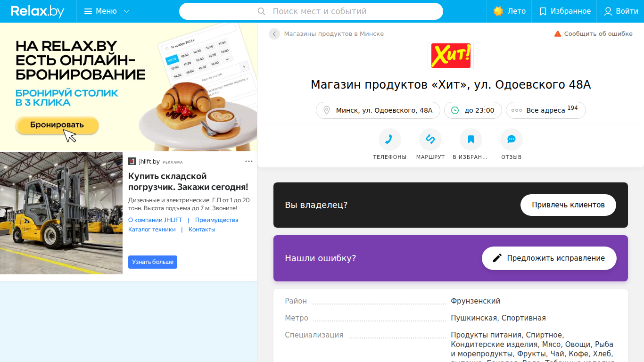The image size is (644, 362).
Task: Click the Пушкинская, Спортивная metro value
Action: pyautogui.click(x=498, y=318)
